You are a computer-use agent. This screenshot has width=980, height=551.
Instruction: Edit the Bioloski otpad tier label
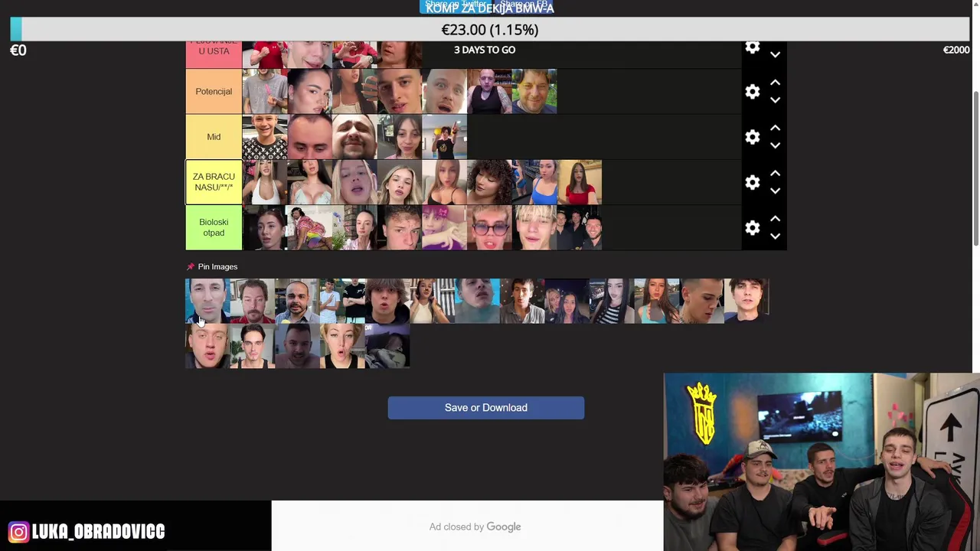pos(214,227)
